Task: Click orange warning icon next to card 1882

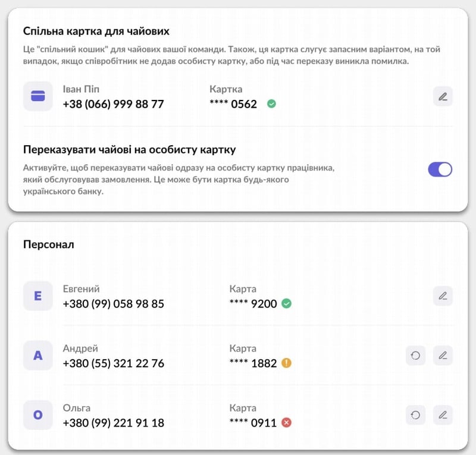Action: (286, 363)
